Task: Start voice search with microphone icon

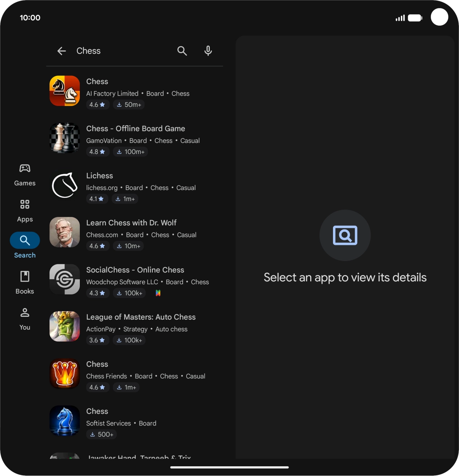Action: click(208, 51)
